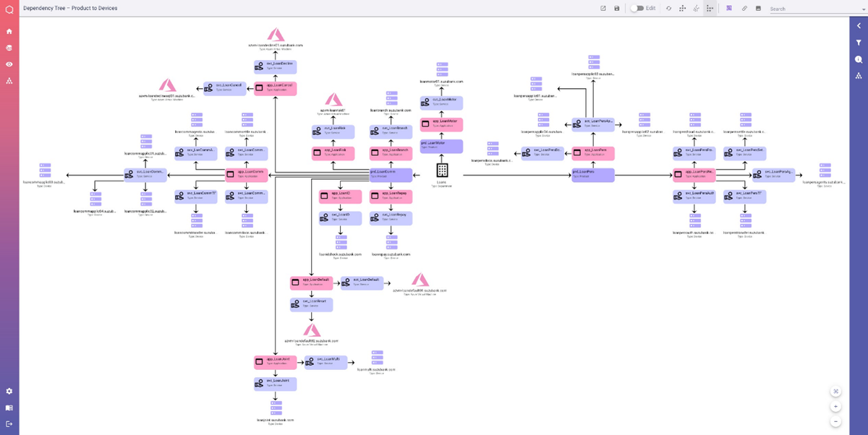Click the save icon next to the Edit toggle

(x=616, y=9)
